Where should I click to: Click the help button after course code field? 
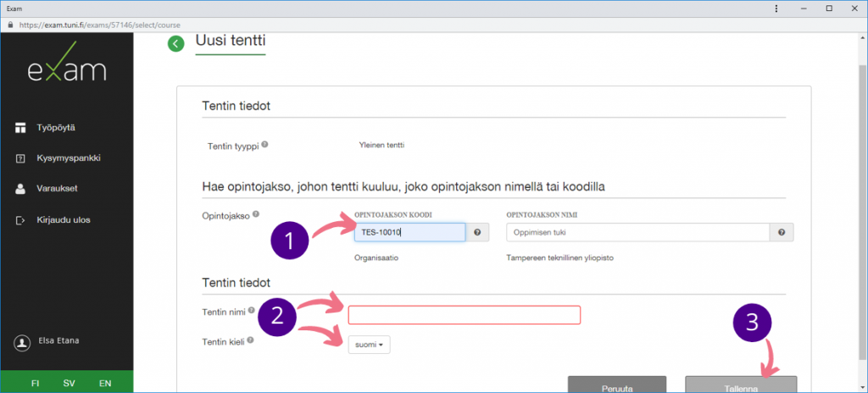(478, 232)
